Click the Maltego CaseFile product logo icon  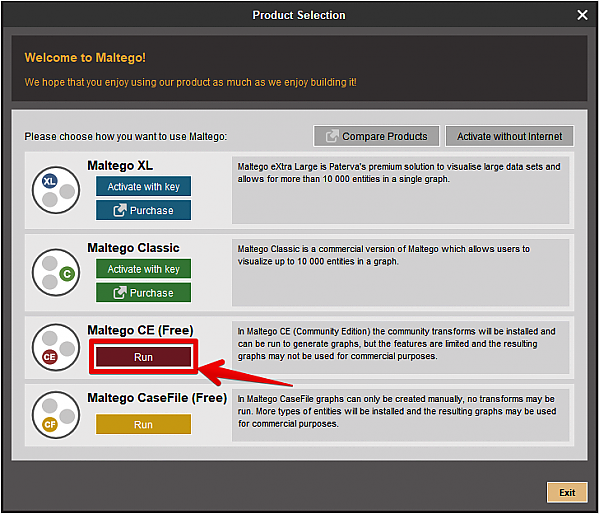coord(56,415)
